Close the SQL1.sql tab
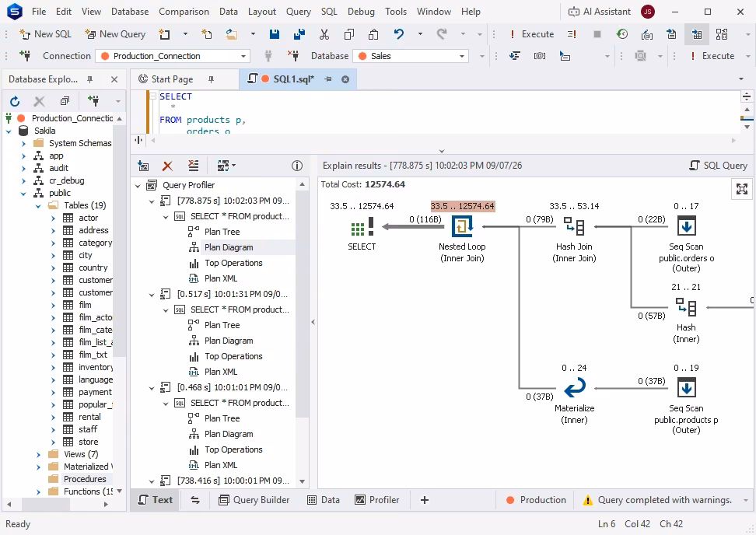Screen dimensions: 756x535 click(x=345, y=79)
